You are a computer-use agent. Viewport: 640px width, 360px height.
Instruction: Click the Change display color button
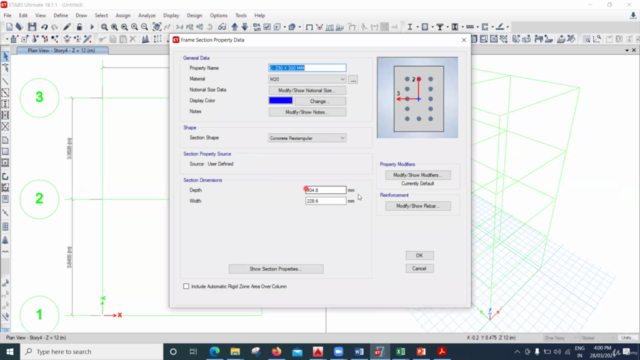pos(320,101)
